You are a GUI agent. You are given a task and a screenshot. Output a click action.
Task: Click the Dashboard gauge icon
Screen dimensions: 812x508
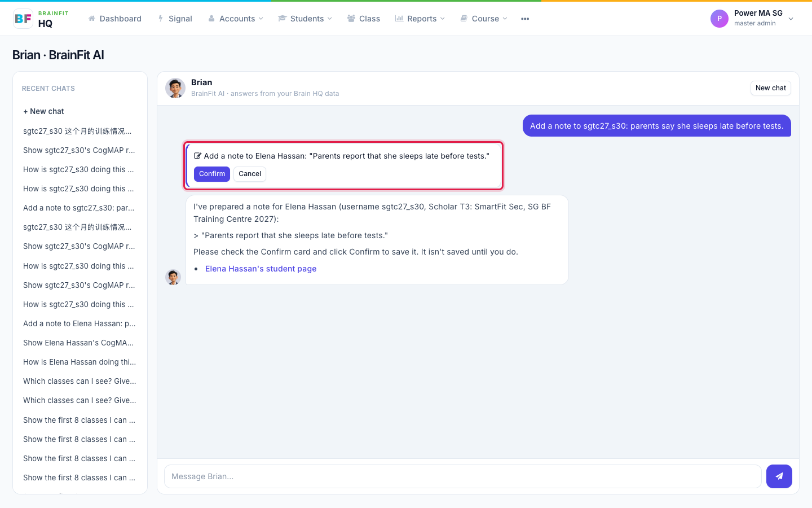(92, 19)
